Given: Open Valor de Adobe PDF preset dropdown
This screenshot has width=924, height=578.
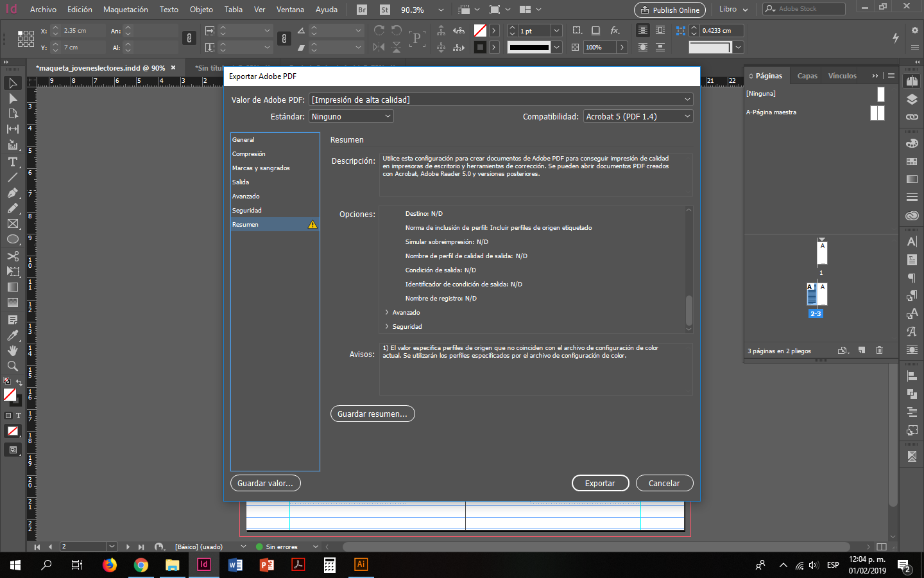Looking at the screenshot, I should click(x=501, y=100).
